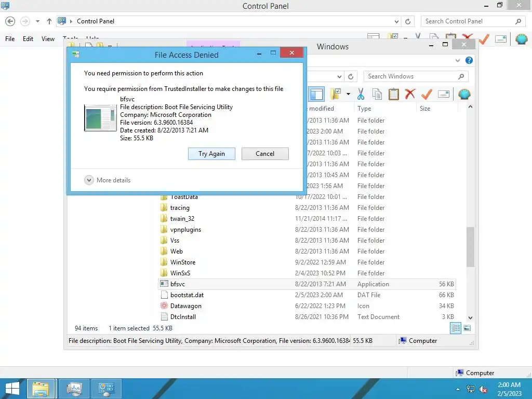Switch to large icons view in the status bar
Screen dimensions: 532x399
[x=467, y=328]
